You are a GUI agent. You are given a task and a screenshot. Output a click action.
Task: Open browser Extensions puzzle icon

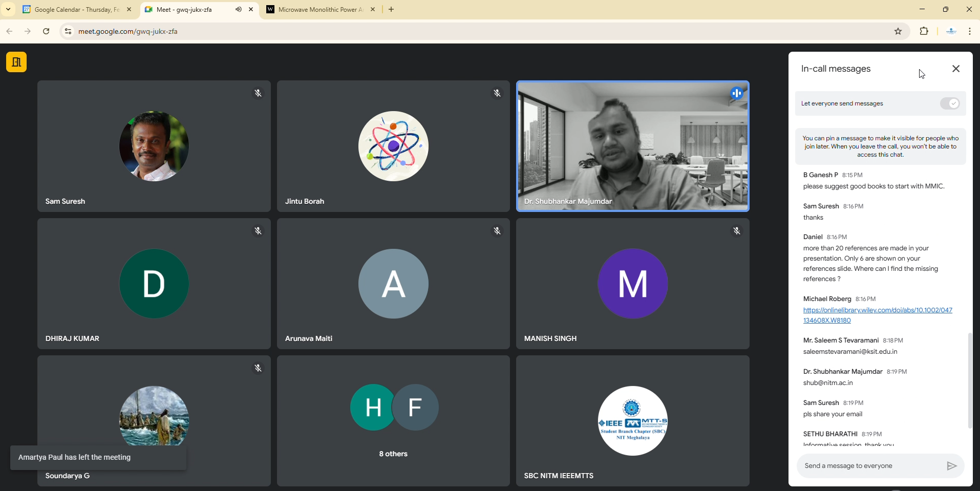click(x=924, y=32)
